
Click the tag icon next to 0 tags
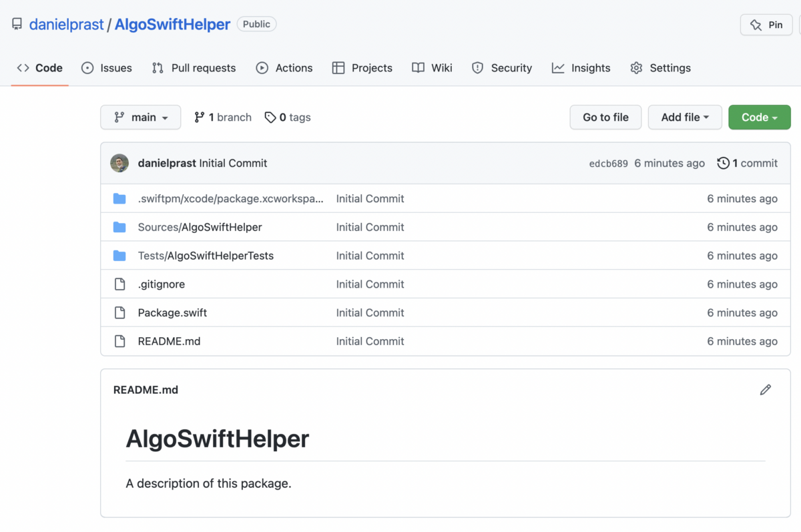(x=270, y=117)
